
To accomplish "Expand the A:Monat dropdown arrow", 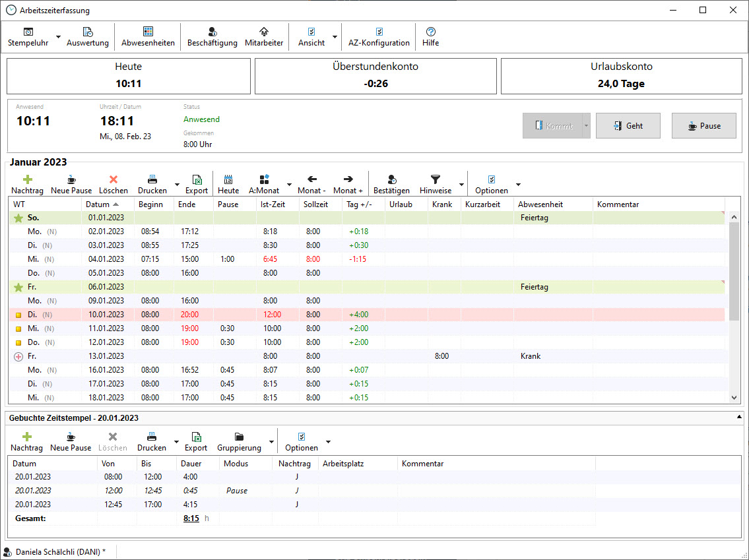I will click(289, 185).
